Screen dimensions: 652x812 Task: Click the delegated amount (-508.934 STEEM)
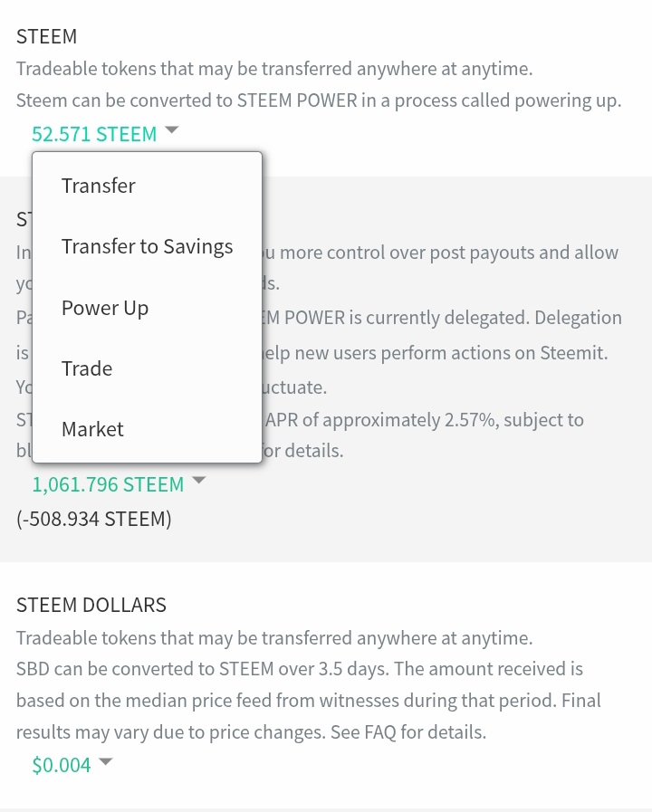pyautogui.click(x=94, y=519)
